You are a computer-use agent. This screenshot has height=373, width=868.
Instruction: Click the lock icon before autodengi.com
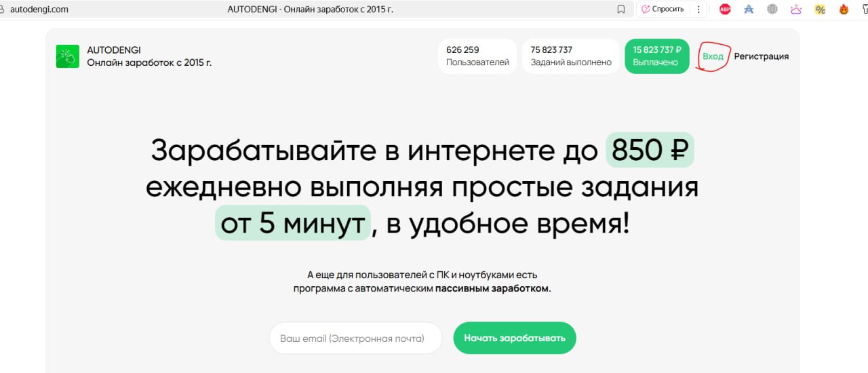2,9
